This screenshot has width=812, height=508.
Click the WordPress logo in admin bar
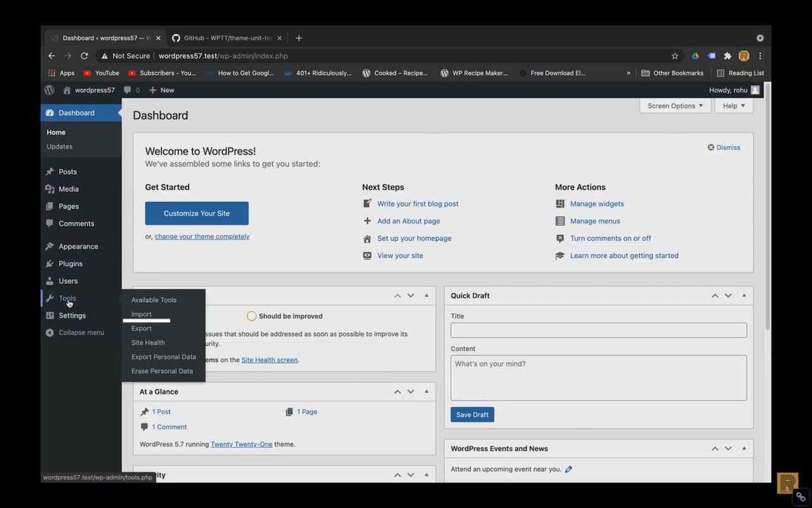click(x=49, y=90)
